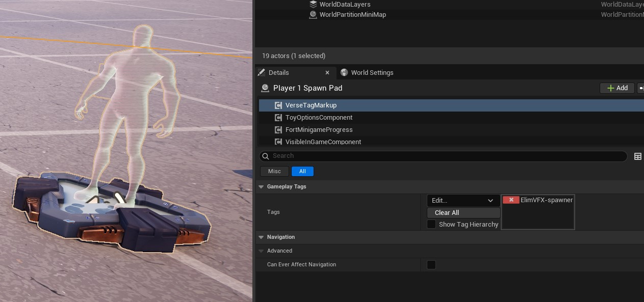Toggle Can Ever Affect Navigation checkbox
This screenshot has width=644, height=302.
click(x=431, y=265)
